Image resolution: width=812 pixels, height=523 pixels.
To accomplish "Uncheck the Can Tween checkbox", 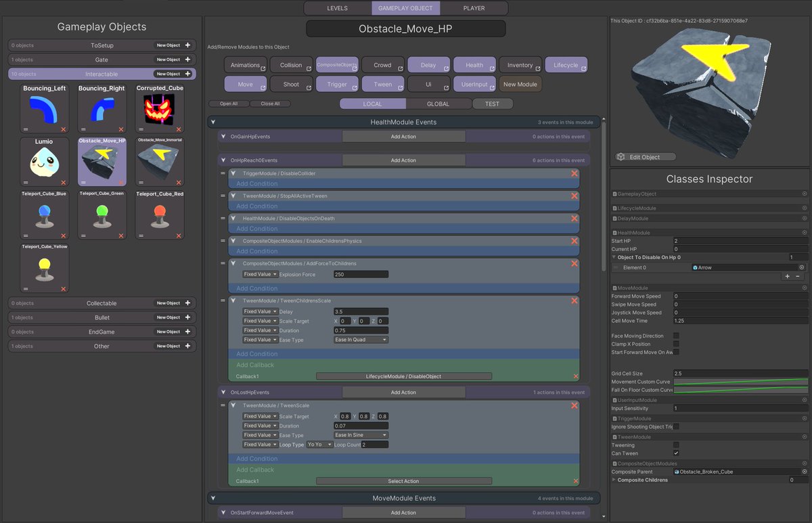I will point(676,453).
